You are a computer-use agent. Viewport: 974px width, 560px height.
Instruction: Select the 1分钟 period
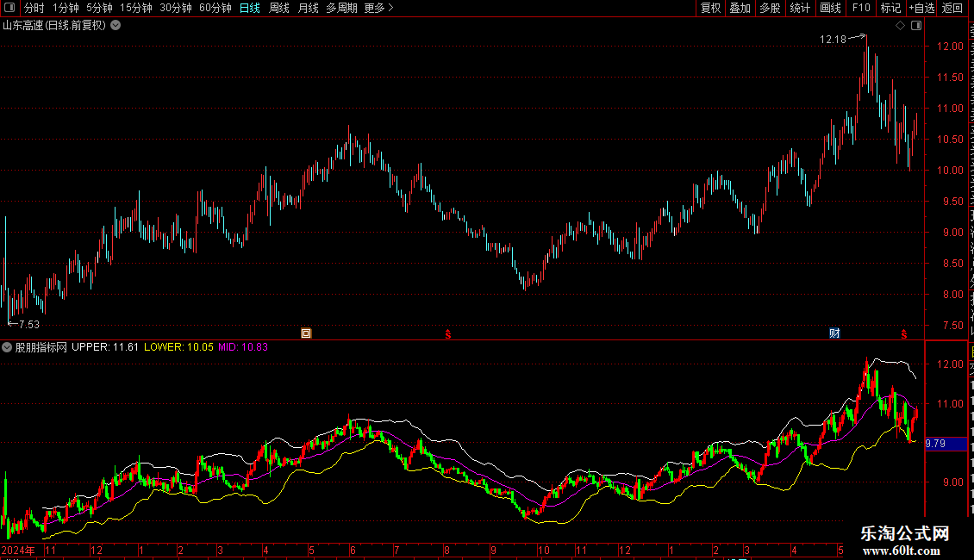(x=66, y=8)
